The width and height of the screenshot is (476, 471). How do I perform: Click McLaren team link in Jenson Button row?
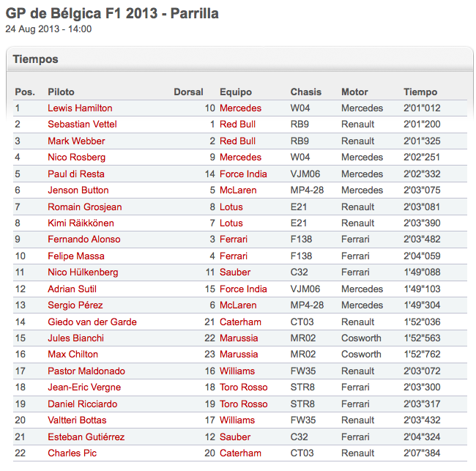(x=238, y=190)
